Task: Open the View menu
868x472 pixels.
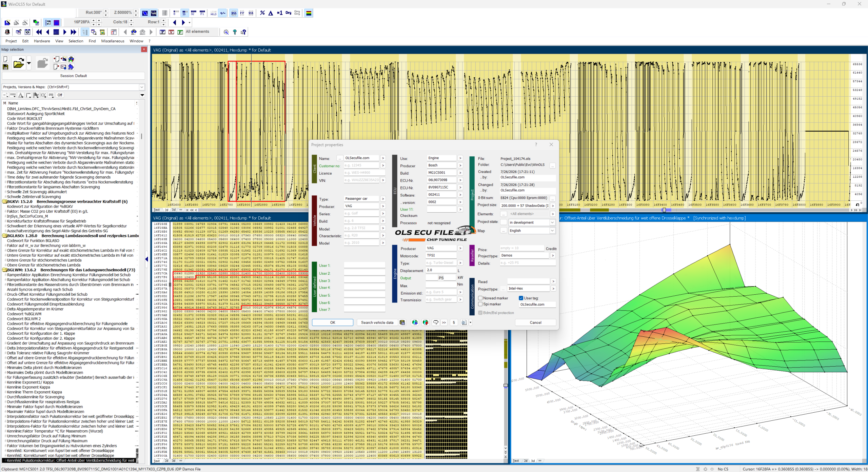Action: click(59, 41)
